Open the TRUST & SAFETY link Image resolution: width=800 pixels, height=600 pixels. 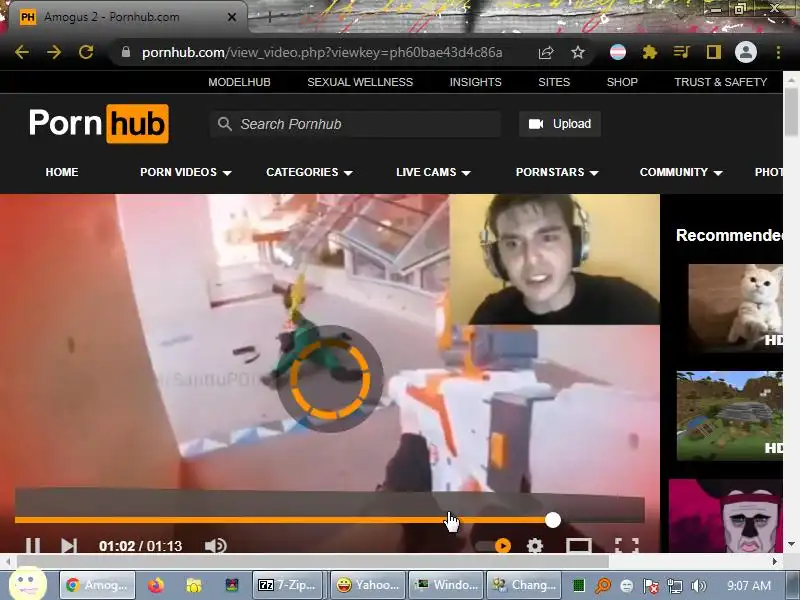coord(720,82)
